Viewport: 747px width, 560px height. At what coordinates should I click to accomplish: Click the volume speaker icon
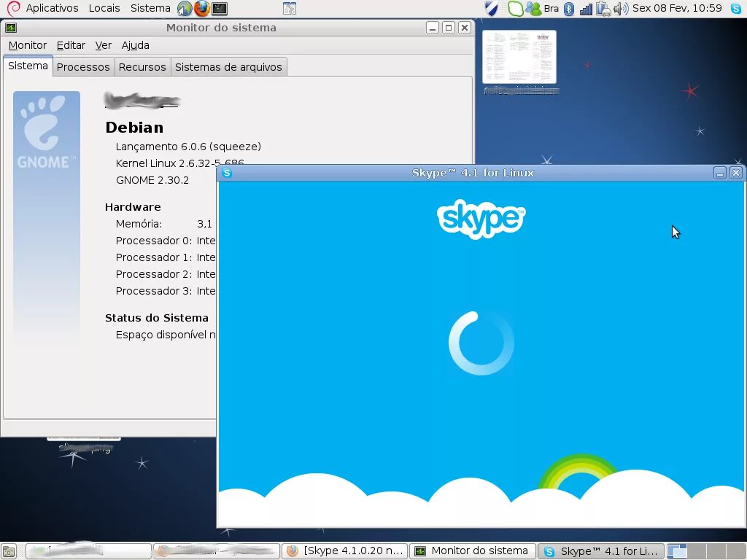point(621,9)
